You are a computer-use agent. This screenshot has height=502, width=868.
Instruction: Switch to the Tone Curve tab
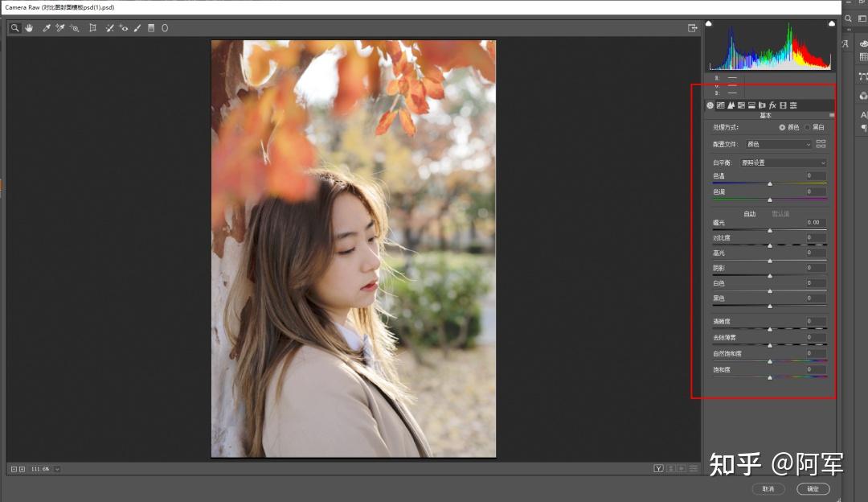coord(720,105)
